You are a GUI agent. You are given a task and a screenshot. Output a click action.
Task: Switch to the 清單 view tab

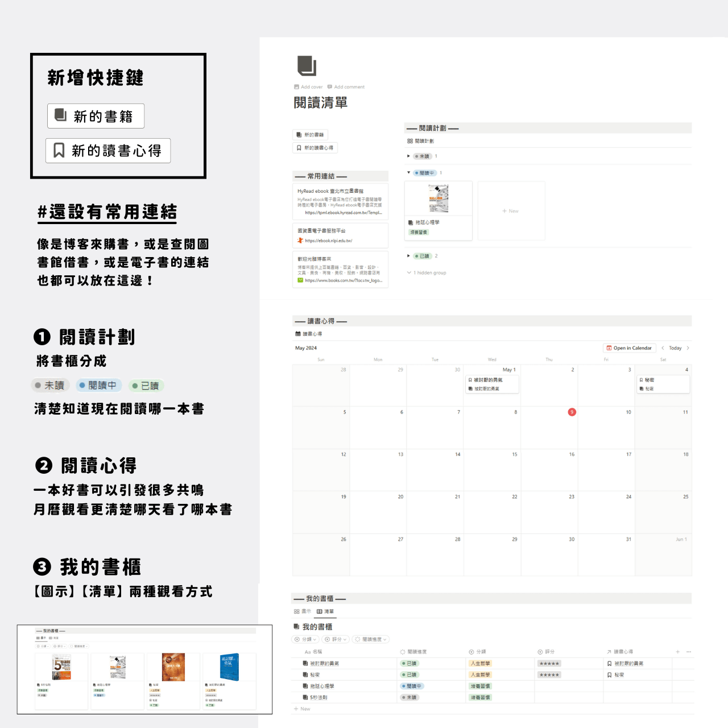(325, 611)
